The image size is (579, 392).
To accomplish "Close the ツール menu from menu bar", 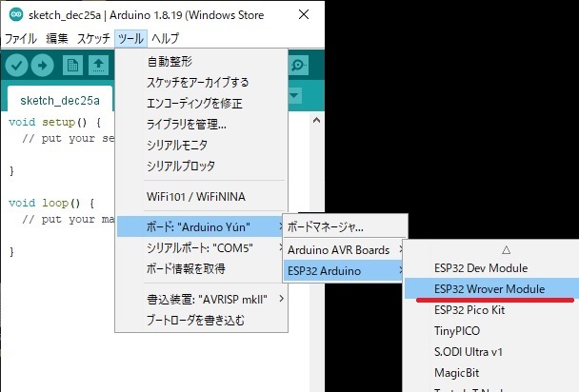I will point(130,38).
